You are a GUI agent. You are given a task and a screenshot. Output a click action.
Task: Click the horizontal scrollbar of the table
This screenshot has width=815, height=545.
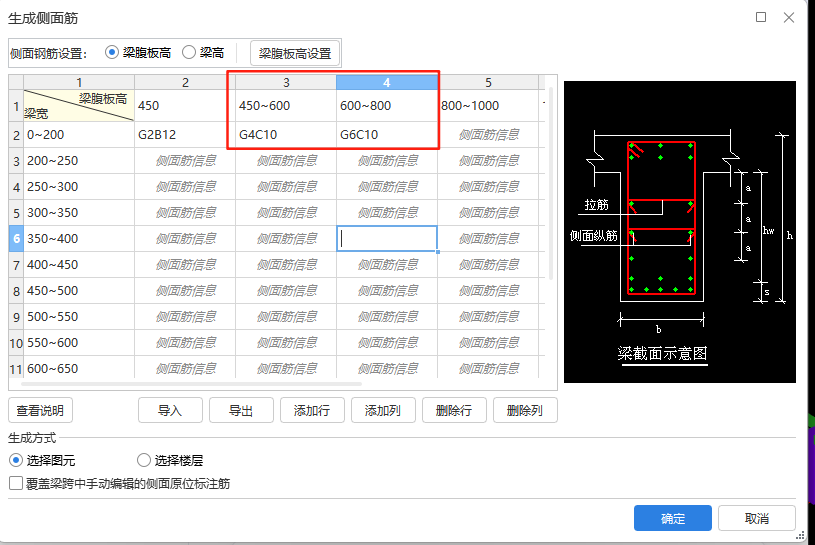(x=191, y=384)
